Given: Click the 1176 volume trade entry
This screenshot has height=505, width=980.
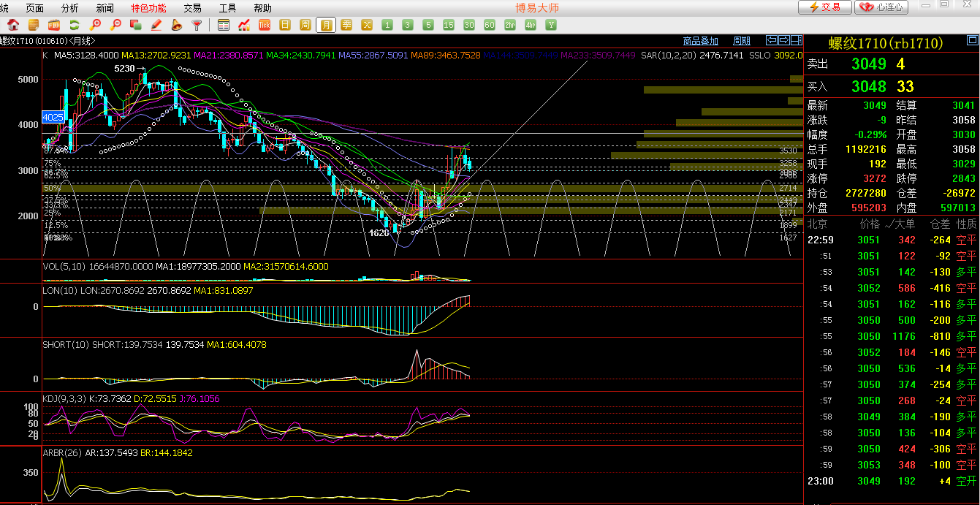Looking at the screenshot, I should (x=903, y=336).
